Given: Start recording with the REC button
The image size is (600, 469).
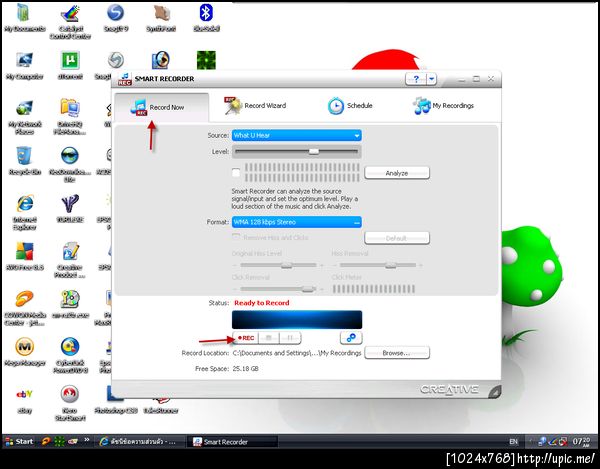Looking at the screenshot, I should (x=246, y=338).
